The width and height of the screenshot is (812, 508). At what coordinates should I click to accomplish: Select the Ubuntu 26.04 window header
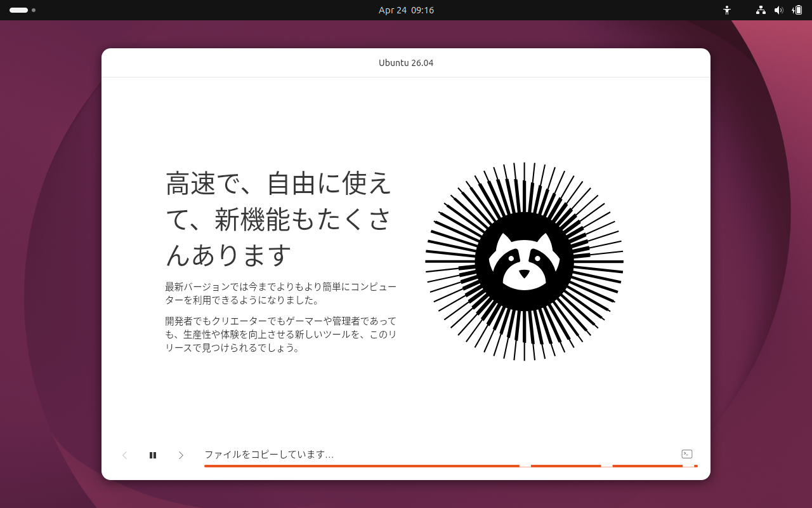(406, 63)
